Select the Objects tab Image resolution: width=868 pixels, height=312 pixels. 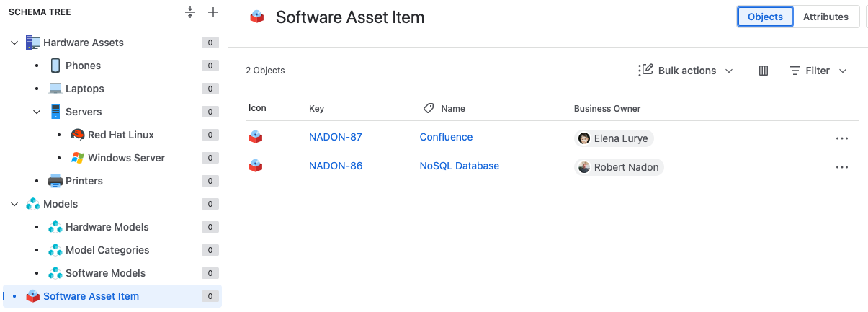pyautogui.click(x=765, y=17)
